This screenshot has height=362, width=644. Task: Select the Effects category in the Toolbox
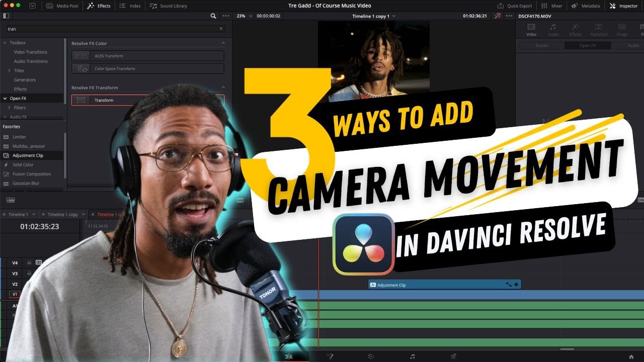[21, 89]
